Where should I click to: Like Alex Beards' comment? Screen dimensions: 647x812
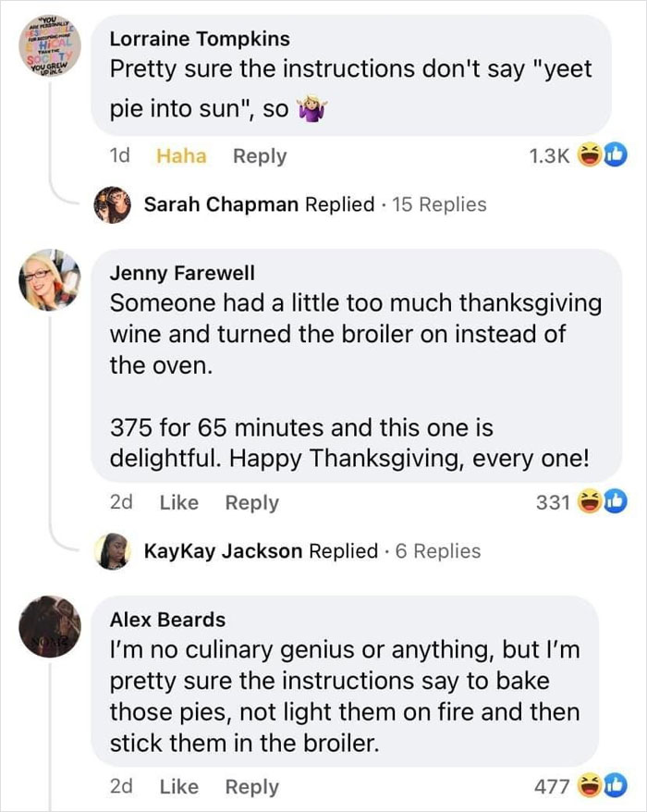(180, 786)
